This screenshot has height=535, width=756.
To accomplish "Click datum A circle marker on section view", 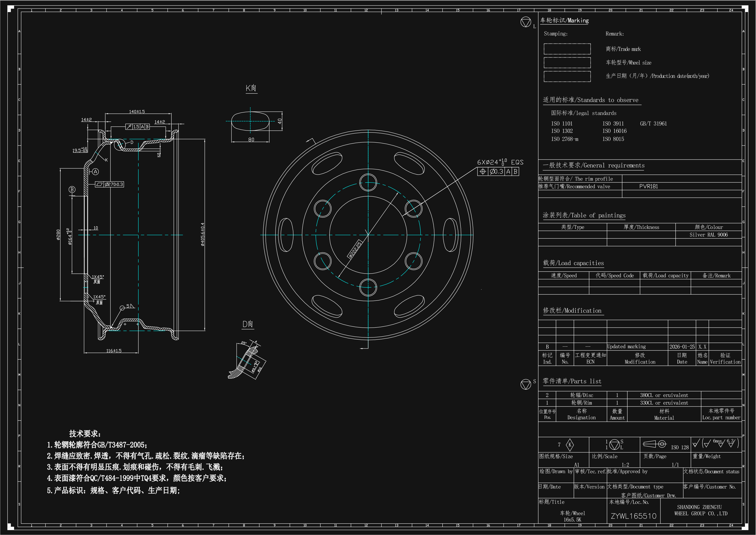I will [x=95, y=172].
